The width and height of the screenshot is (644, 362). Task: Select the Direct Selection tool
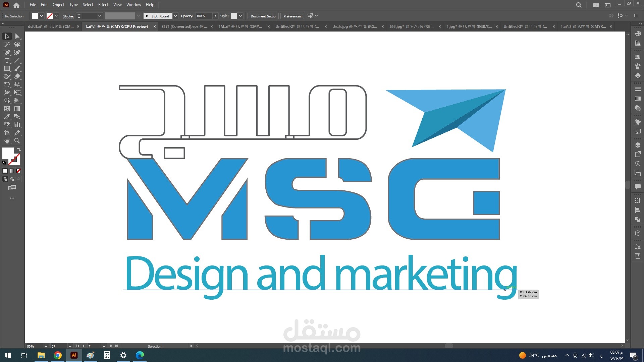pyautogui.click(x=17, y=36)
